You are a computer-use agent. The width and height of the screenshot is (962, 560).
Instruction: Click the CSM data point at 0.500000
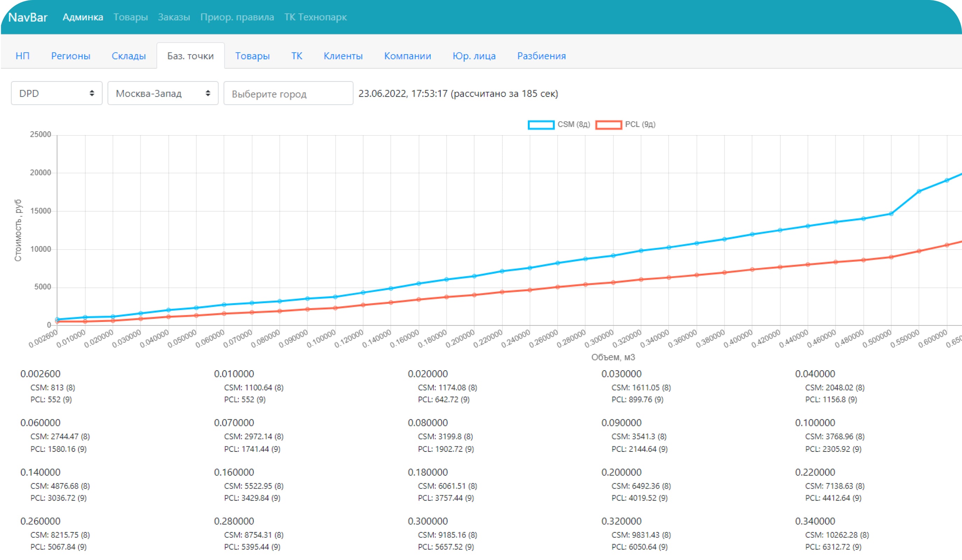tap(891, 214)
